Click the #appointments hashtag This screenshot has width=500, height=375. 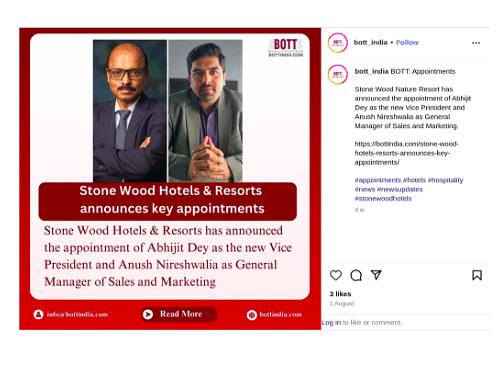(x=378, y=180)
